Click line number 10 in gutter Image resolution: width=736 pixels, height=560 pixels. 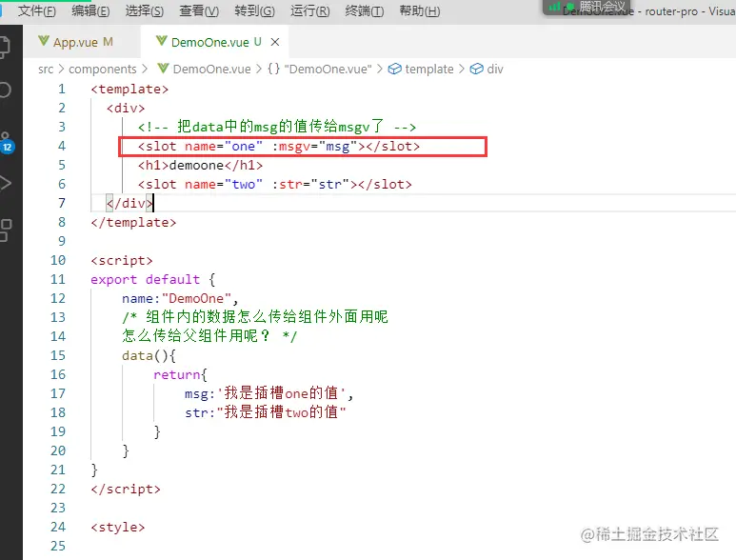pyautogui.click(x=58, y=261)
